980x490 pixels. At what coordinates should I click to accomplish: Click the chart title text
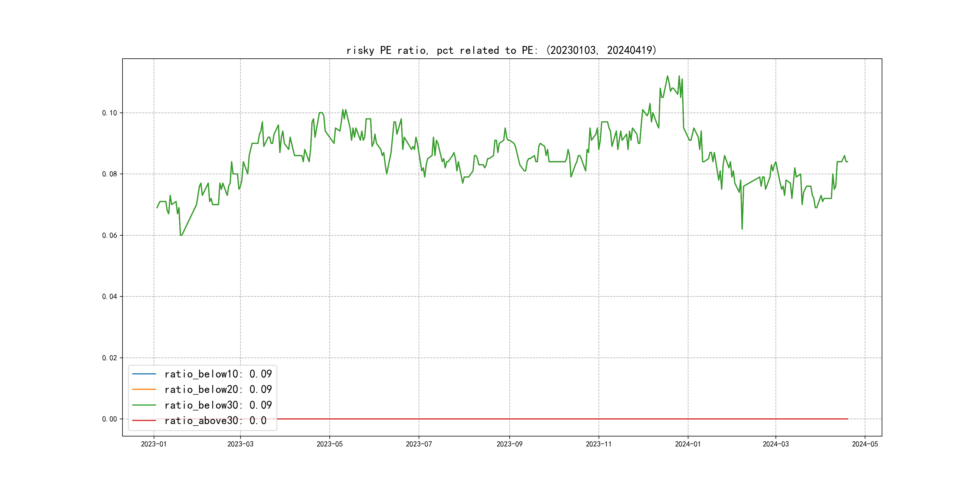pos(501,50)
